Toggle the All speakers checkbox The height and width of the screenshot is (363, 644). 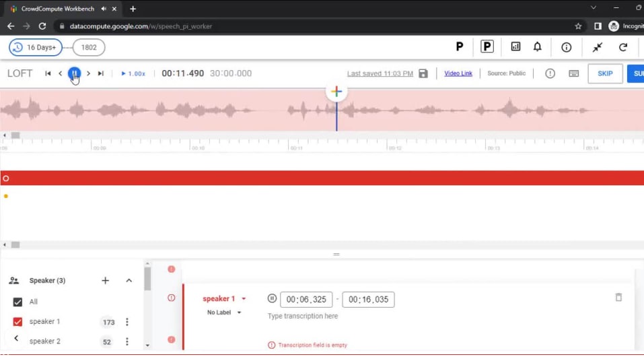18,302
